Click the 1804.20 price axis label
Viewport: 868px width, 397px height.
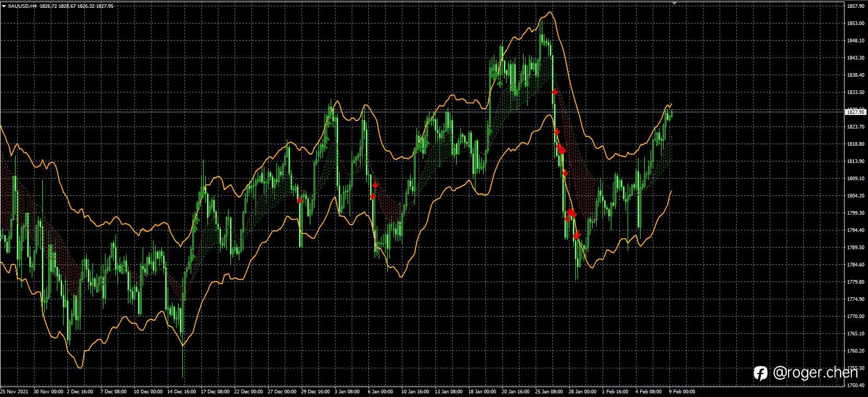[855, 196]
